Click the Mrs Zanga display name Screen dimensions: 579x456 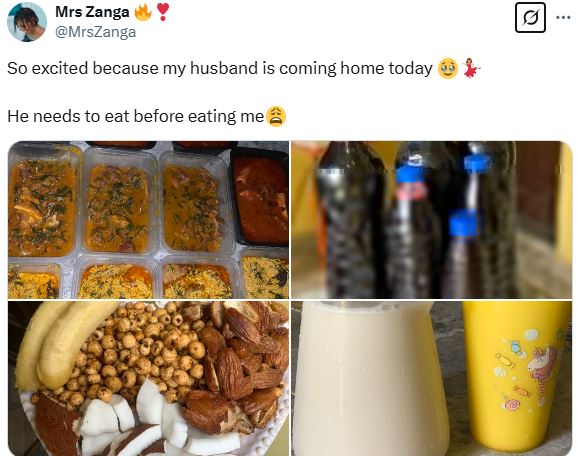92,12
